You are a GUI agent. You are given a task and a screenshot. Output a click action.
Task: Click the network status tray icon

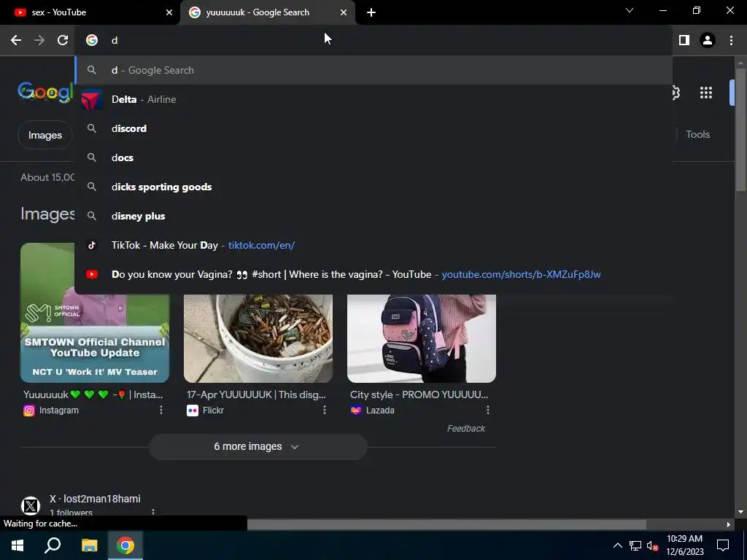pyautogui.click(x=635, y=545)
